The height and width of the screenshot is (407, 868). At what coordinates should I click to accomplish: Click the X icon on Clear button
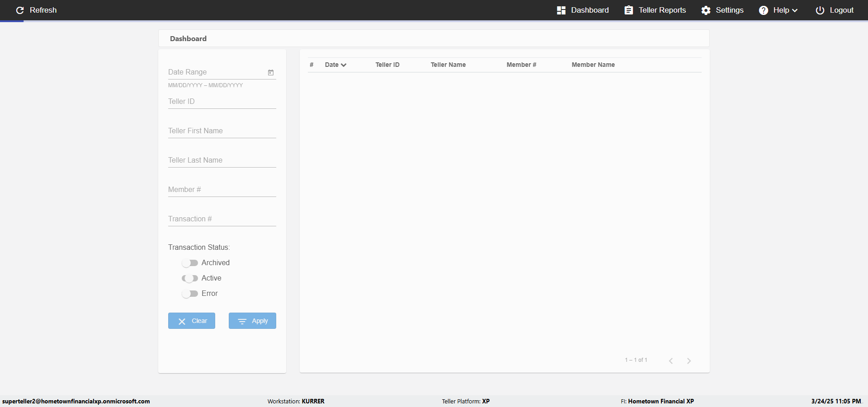(x=182, y=321)
